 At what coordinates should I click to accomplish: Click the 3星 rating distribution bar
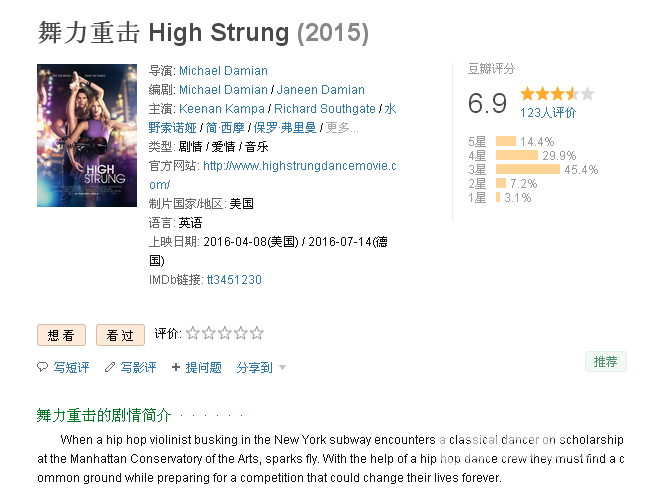click(x=528, y=169)
